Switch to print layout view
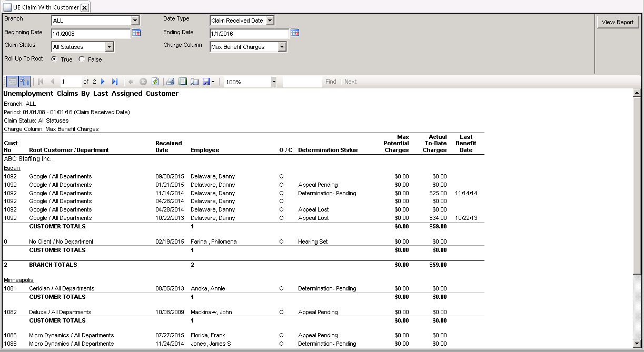 183,82
